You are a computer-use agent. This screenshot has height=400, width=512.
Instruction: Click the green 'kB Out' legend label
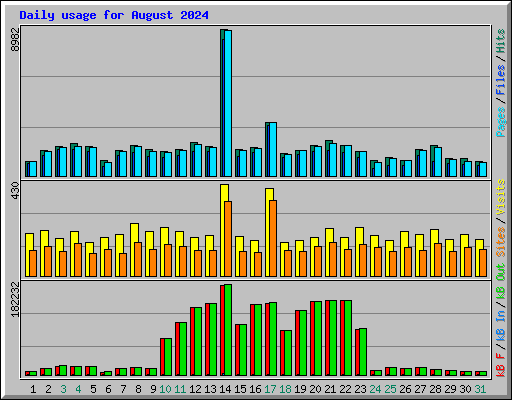coord(501,281)
